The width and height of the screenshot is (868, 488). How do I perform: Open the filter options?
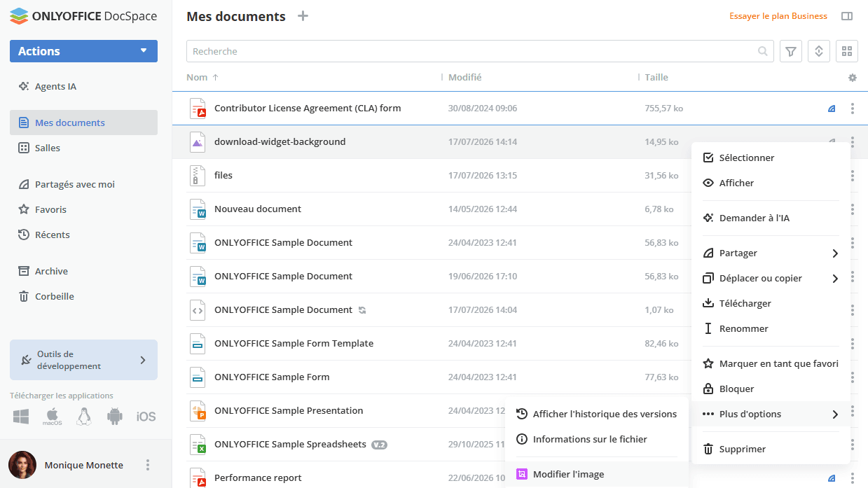pos(791,51)
